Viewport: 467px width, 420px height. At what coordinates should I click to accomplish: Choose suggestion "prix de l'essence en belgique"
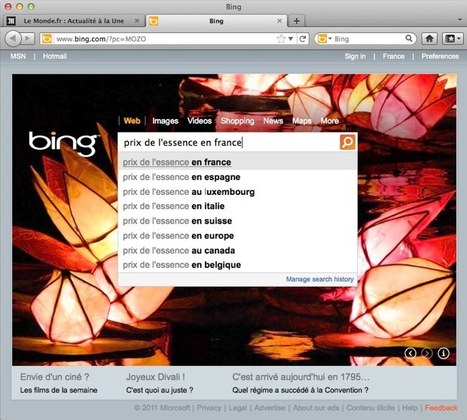[x=237, y=265]
